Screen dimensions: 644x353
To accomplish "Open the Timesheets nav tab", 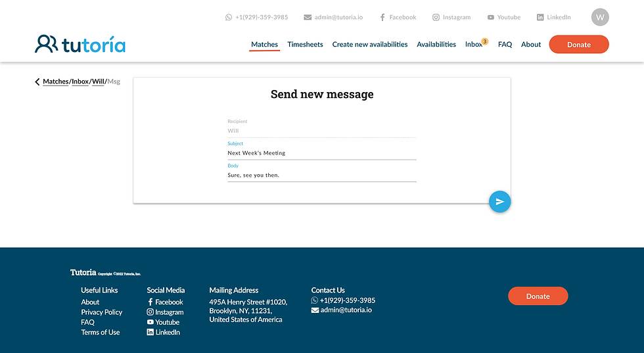I will (x=305, y=45).
